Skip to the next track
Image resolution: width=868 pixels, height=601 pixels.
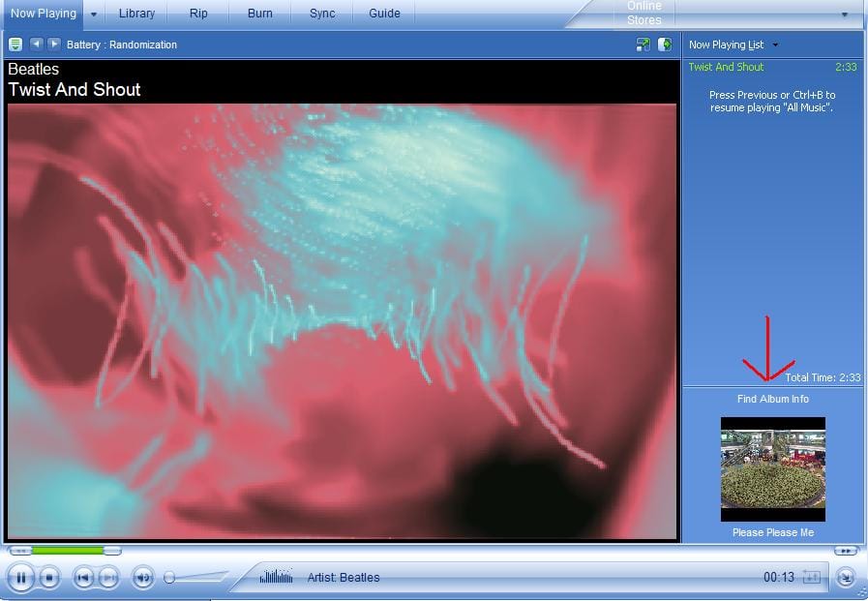pos(108,579)
